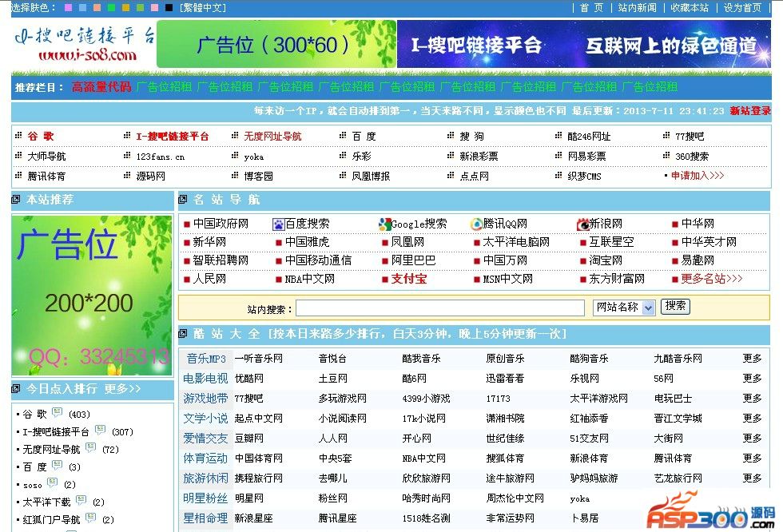The width and height of the screenshot is (783, 532).
Task: Click 更多>> in 今日点入排行 header
Action: coord(122,388)
